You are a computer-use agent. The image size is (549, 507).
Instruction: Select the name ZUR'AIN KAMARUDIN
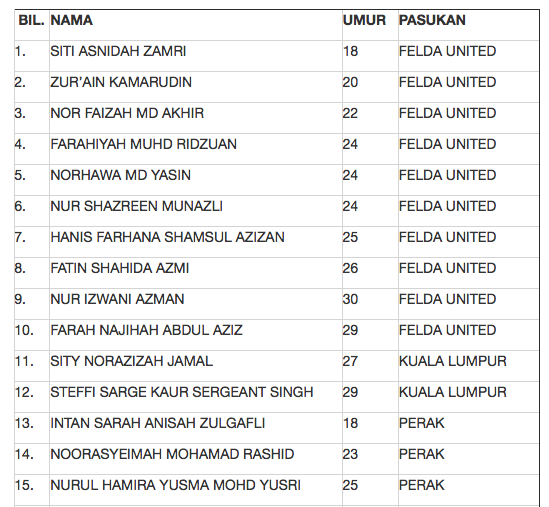tap(121, 82)
